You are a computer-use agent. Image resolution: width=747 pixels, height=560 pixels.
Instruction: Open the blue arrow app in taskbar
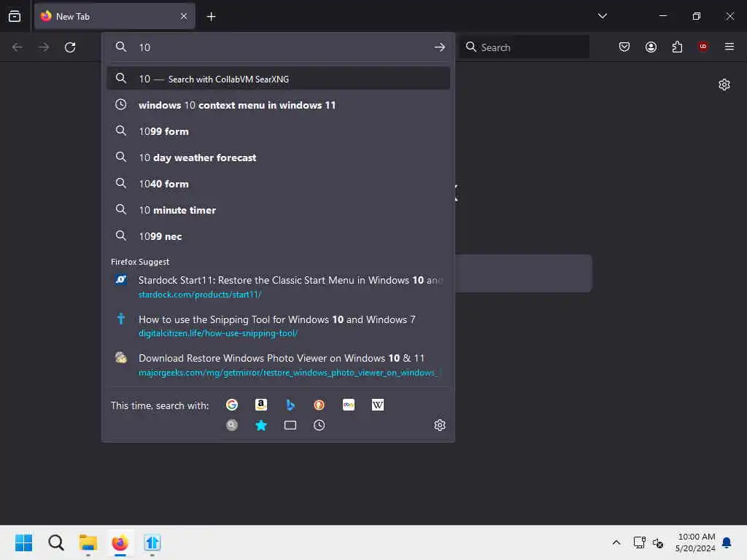click(152, 542)
